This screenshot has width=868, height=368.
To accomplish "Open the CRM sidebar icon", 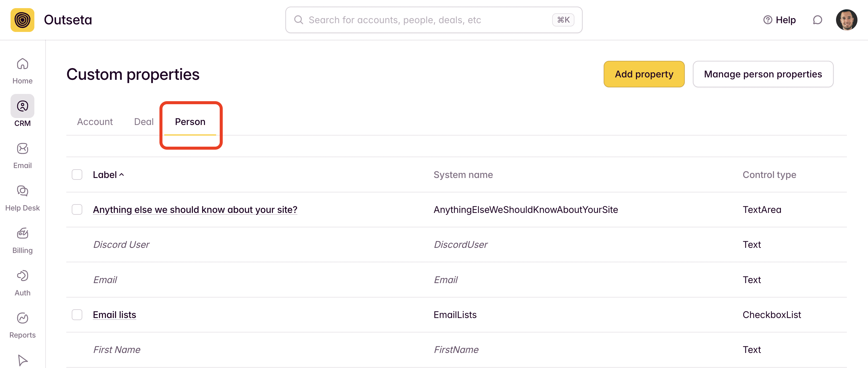I will click(22, 106).
